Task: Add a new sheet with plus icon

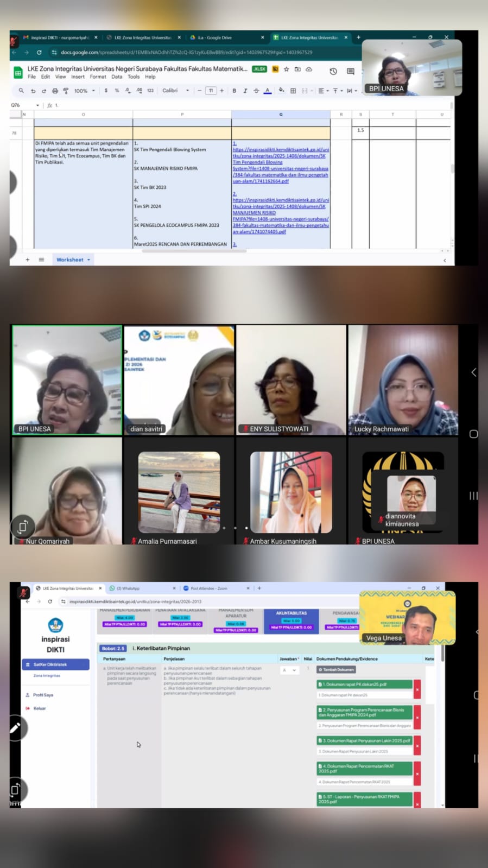Action: pos(28,259)
